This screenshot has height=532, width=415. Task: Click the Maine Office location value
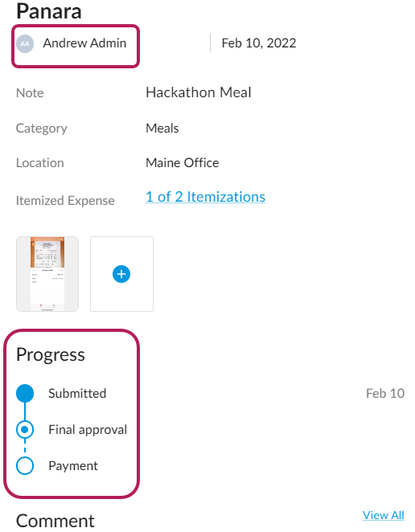pos(182,163)
